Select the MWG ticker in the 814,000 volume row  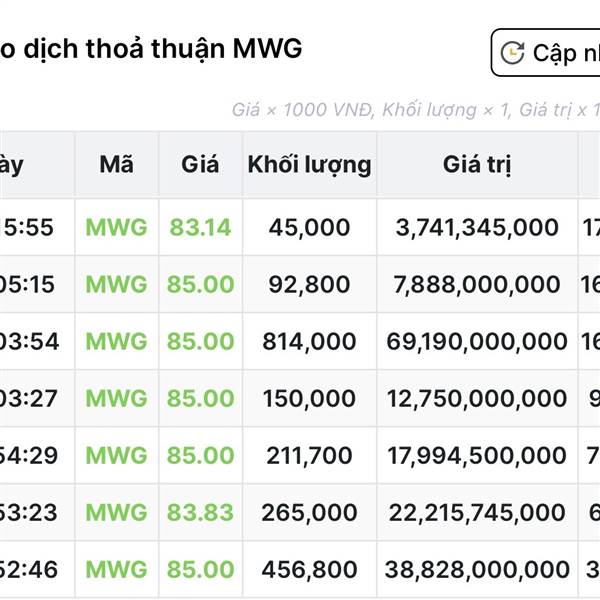[x=116, y=341]
